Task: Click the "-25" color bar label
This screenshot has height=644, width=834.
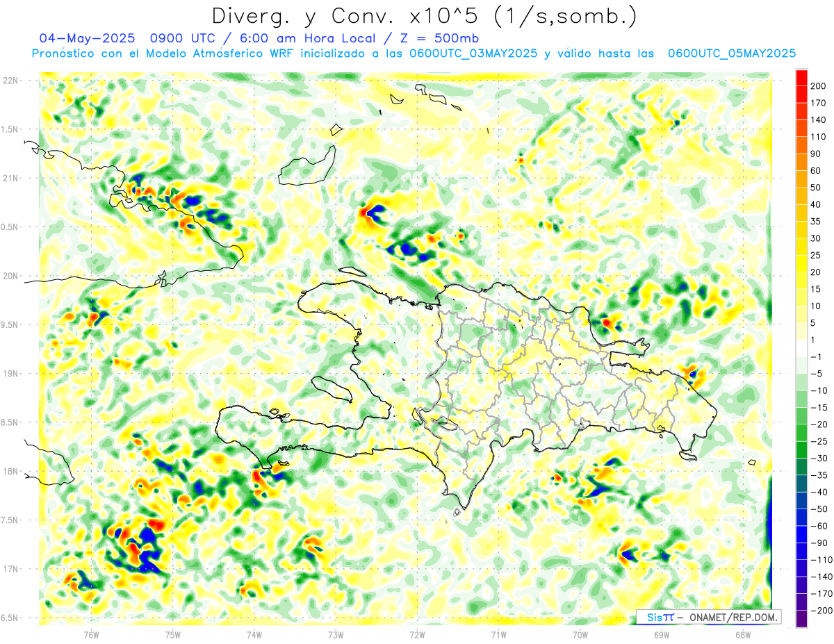Action: tap(819, 441)
